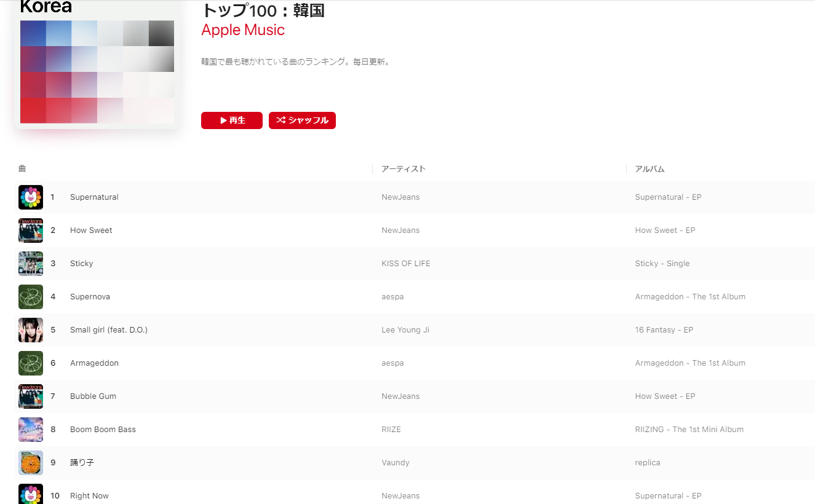Click the Right Now track album artwork

[x=31, y=494]
